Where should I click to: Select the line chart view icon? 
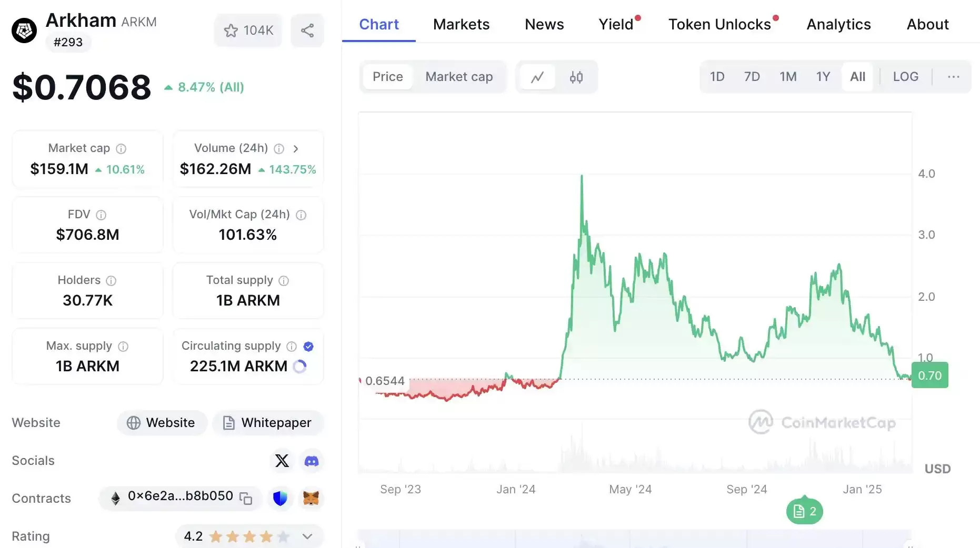click(x=537, y=77)
